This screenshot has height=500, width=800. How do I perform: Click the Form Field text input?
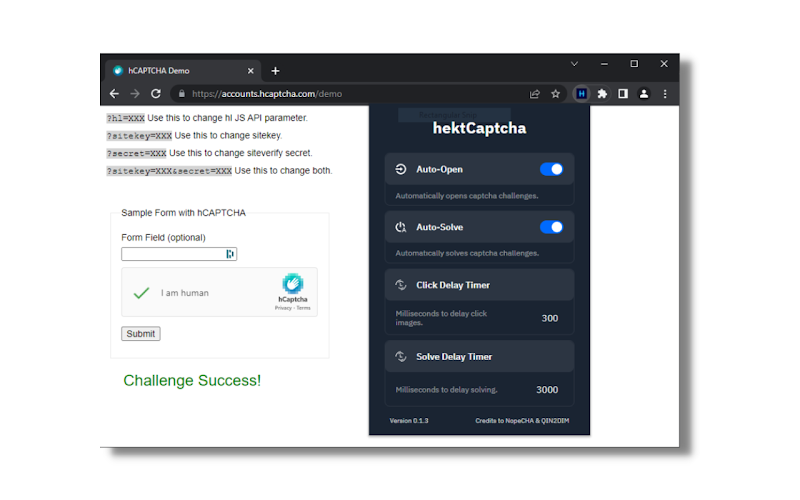(x=179, y=254)
